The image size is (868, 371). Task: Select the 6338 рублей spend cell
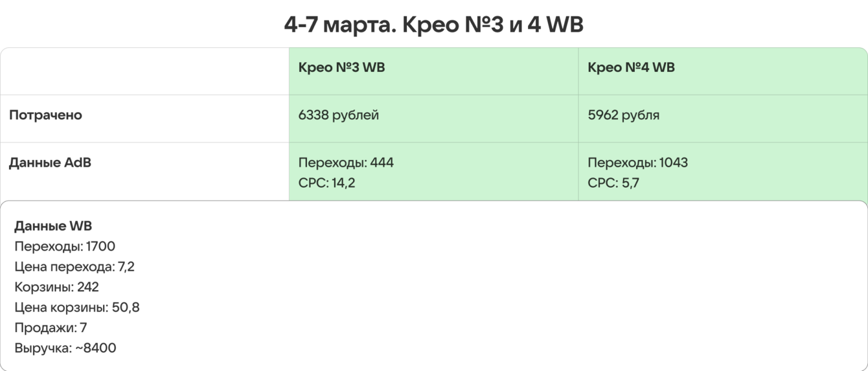tap(338, 115)
